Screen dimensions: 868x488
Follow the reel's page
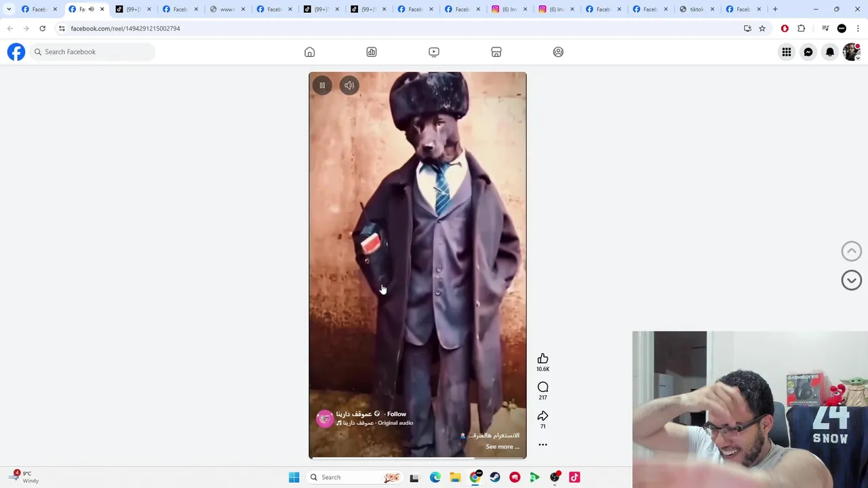(x=397, y=414)
